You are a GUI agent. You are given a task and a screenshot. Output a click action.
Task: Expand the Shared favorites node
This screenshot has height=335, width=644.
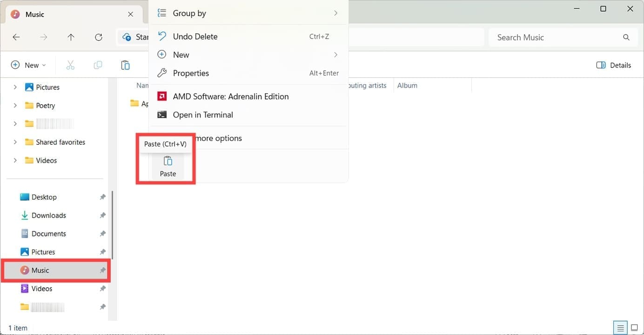click(x=15, y=142)
